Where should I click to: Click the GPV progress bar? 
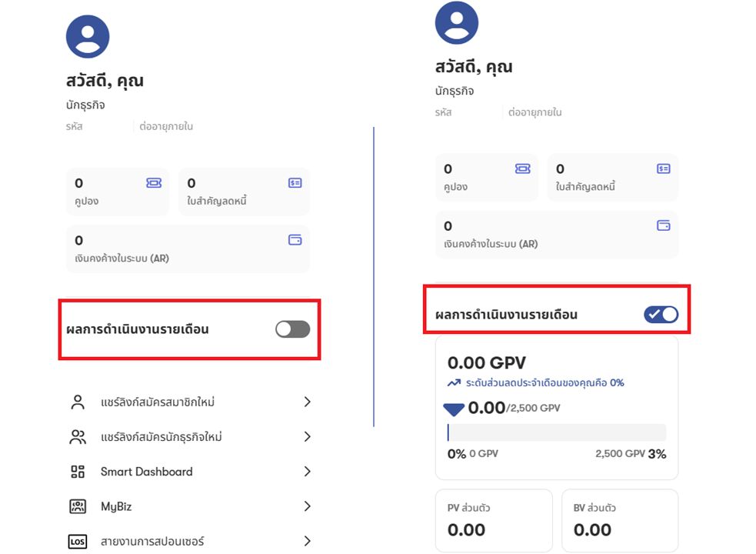tap(557, 432)
